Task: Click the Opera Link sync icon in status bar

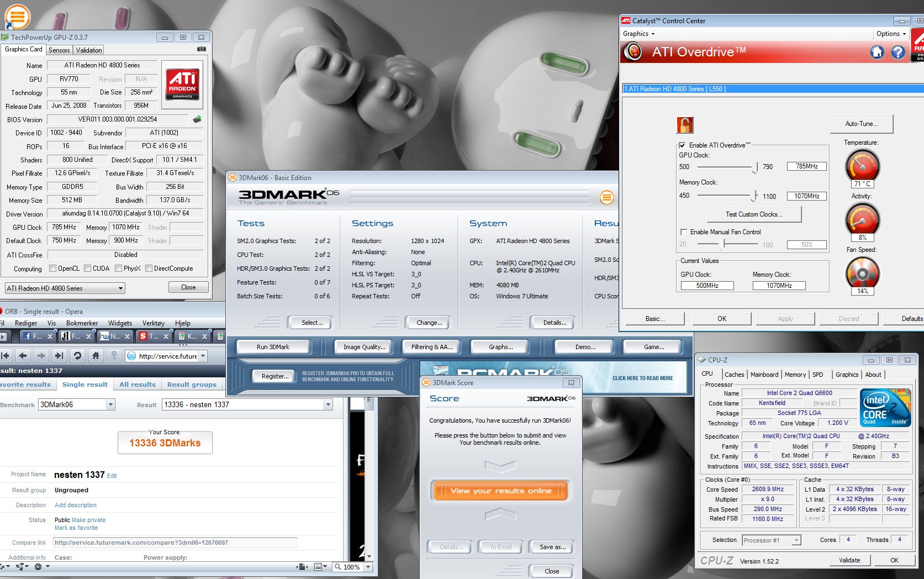Action: click(x=3, y=566)
